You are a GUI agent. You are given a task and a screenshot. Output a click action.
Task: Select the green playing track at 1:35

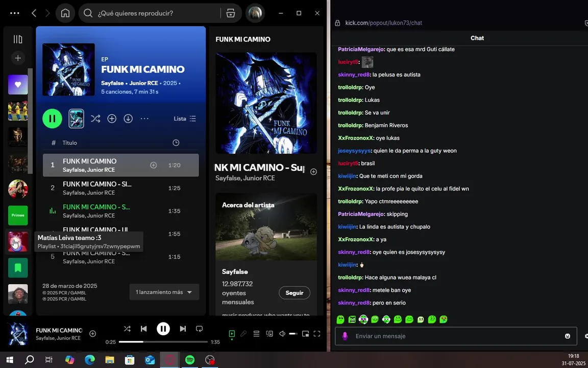pos(121,211)
